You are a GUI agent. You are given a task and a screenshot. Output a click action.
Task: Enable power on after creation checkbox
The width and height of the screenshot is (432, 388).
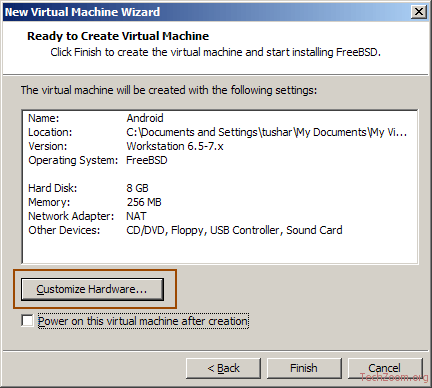[27, 321]
